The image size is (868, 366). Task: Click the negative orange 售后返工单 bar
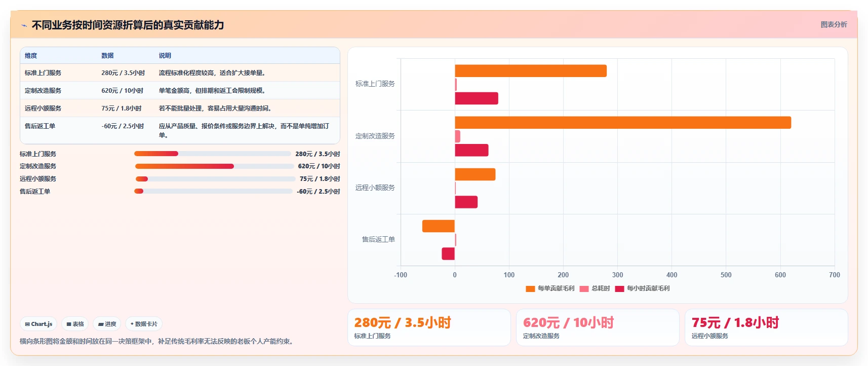[x=439, y=226]
